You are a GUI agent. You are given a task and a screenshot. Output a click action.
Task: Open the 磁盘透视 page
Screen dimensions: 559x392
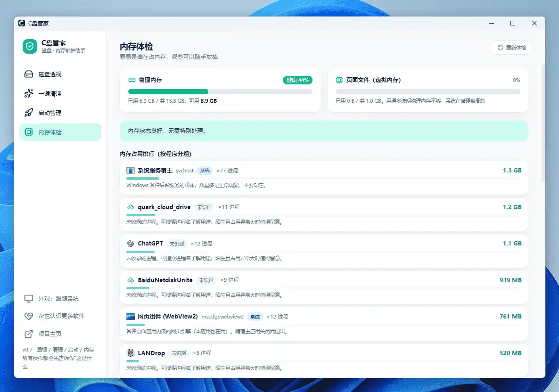point(60,74)
